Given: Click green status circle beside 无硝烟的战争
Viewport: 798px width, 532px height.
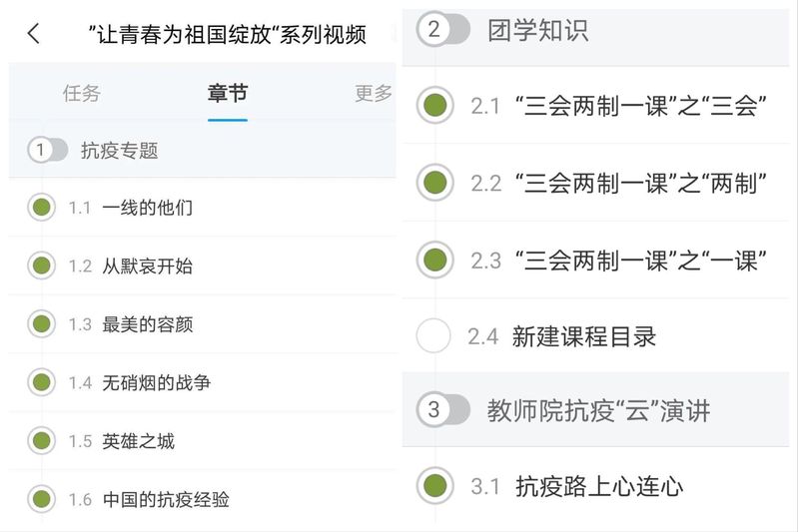Looking at the screenshot, I should click(41, 382).
